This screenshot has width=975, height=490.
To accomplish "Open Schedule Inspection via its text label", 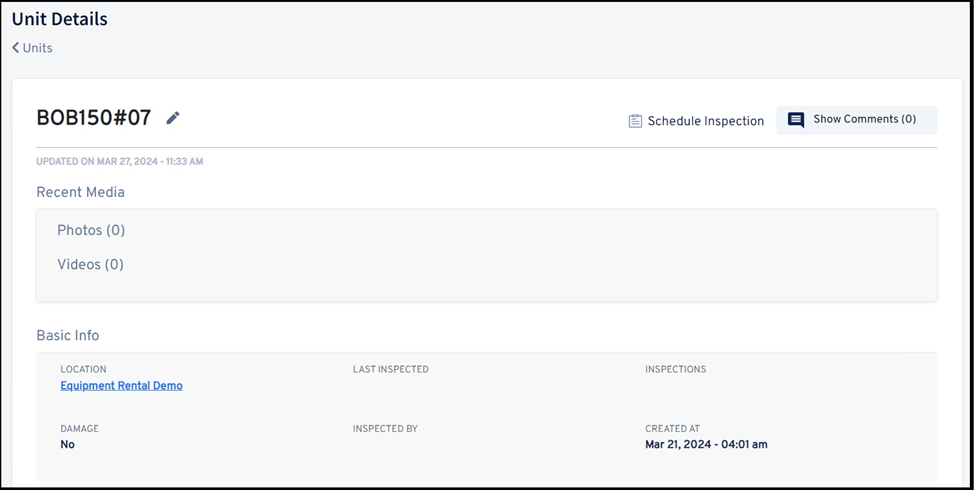I will (705, 121).
